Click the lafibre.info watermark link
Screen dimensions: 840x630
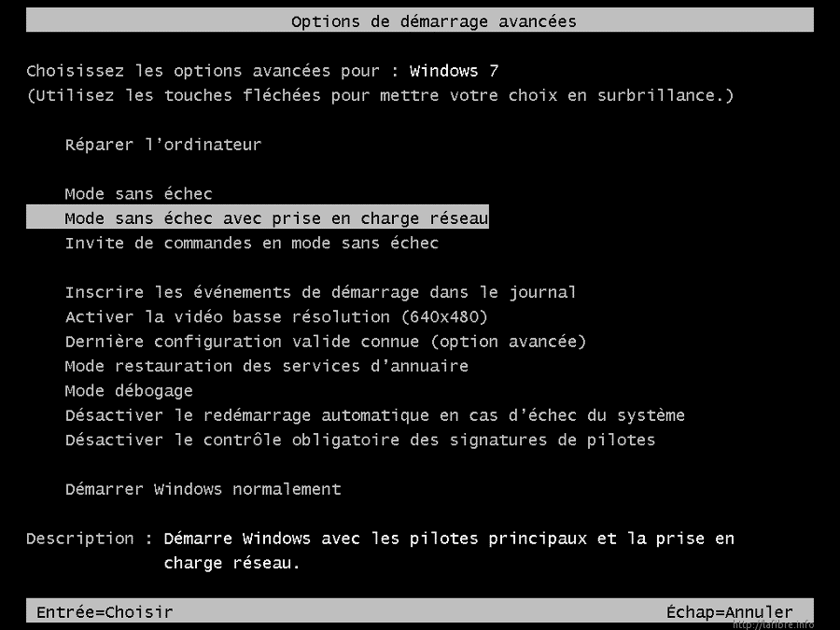[x=773, y=624]
